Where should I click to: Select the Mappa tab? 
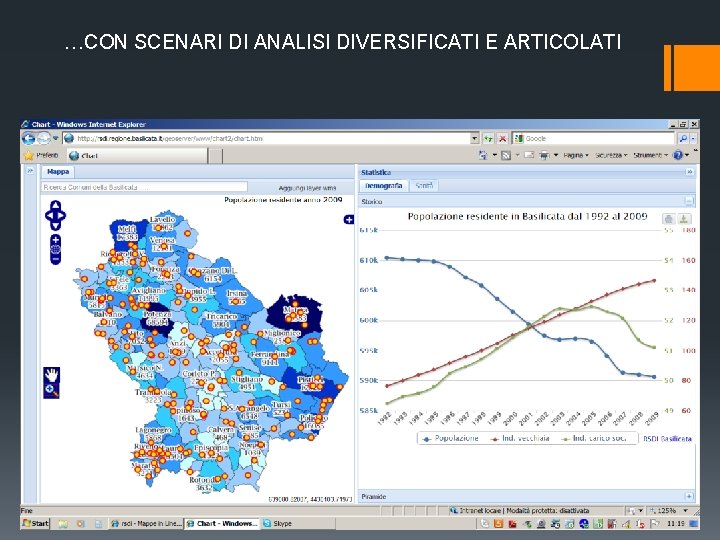click(58, 172)
